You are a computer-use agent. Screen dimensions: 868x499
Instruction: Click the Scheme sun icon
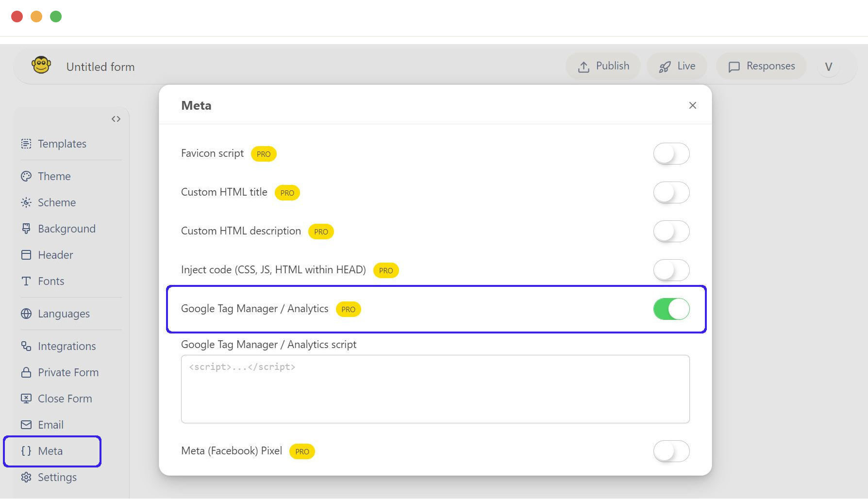(x=26, y=202)
